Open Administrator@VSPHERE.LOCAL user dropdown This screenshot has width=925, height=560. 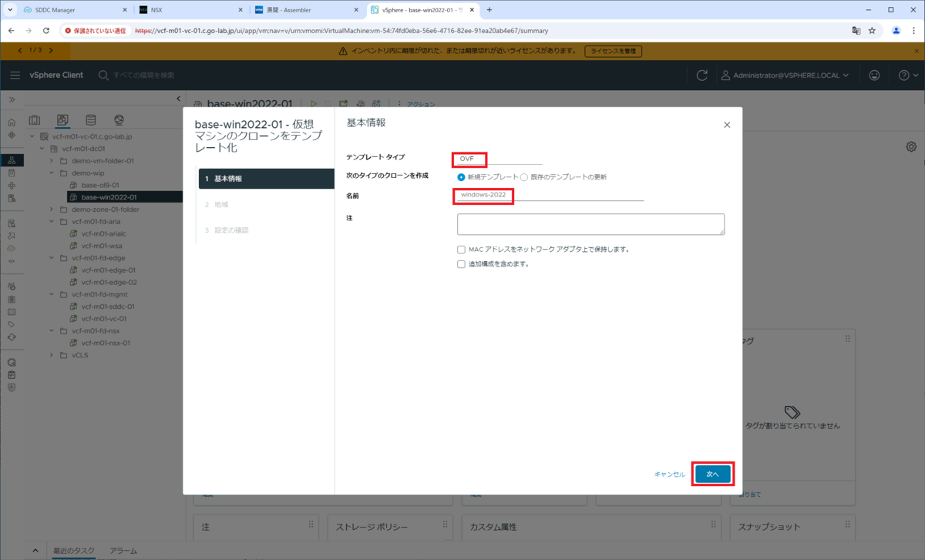[785, 75]
